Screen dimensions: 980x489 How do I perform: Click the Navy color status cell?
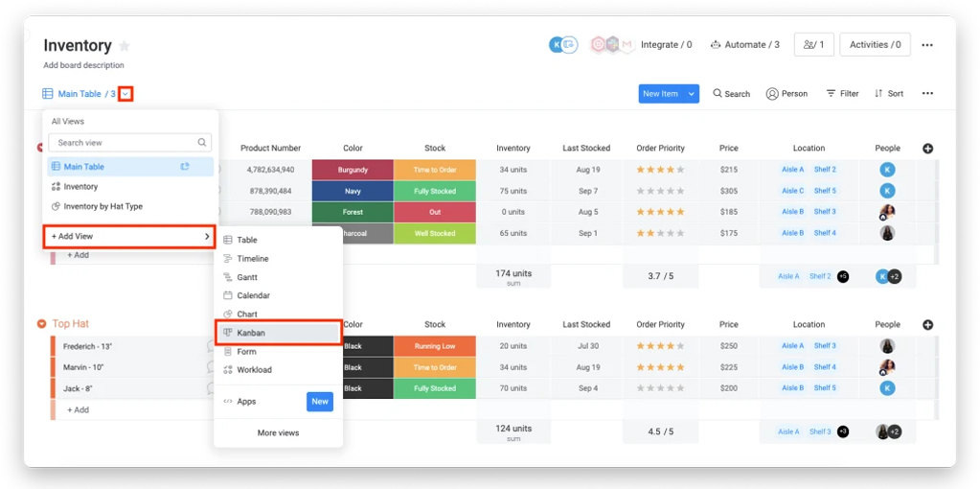[x=353, y=191]
